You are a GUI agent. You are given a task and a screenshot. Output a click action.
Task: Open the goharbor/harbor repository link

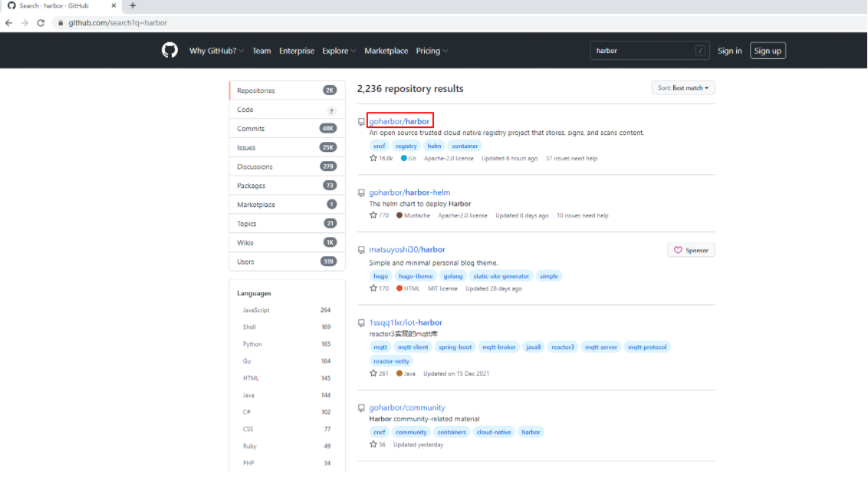[399, 121]
